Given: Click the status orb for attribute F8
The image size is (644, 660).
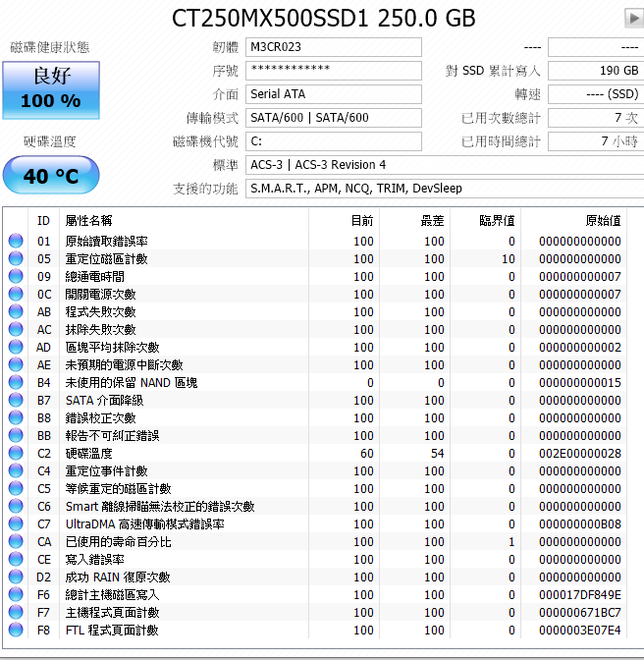Looking at the screenshot, I should pyautogui.click(x=16, y=630).
